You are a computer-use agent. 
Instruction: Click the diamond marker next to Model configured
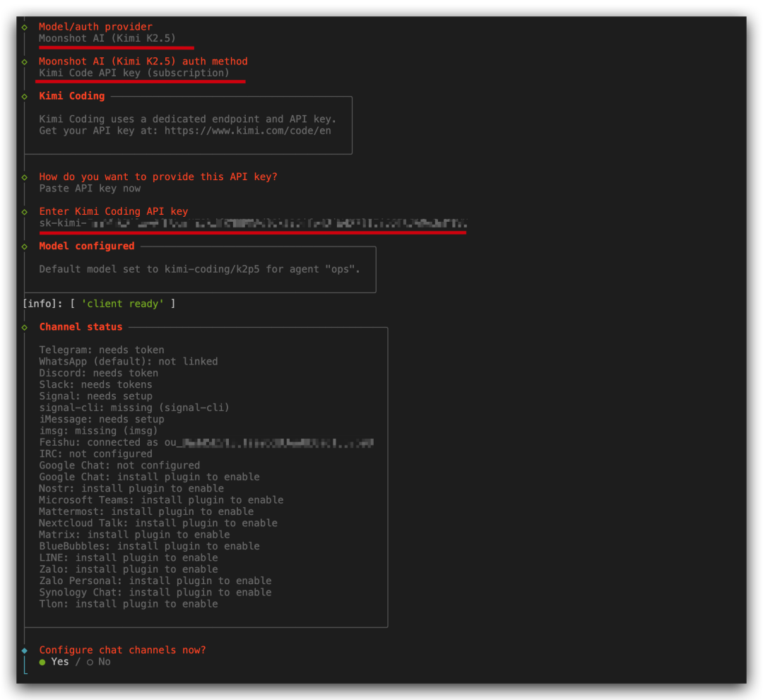[x=25, y=246]
